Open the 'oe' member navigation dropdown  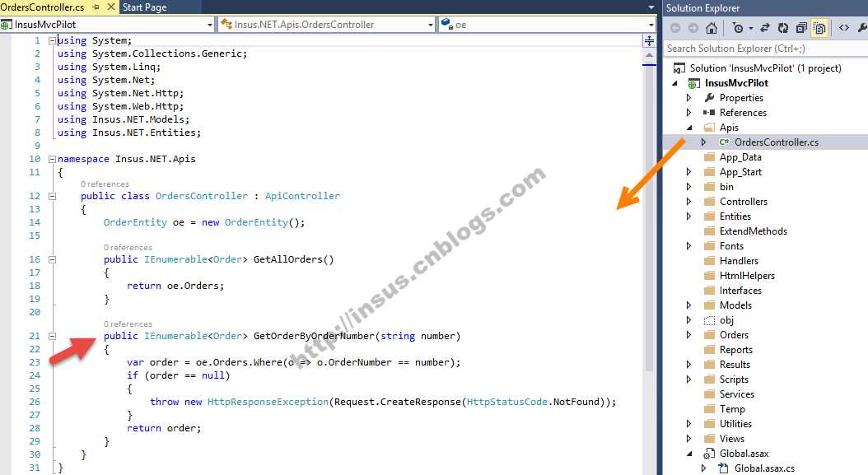[x=651, y=25]
